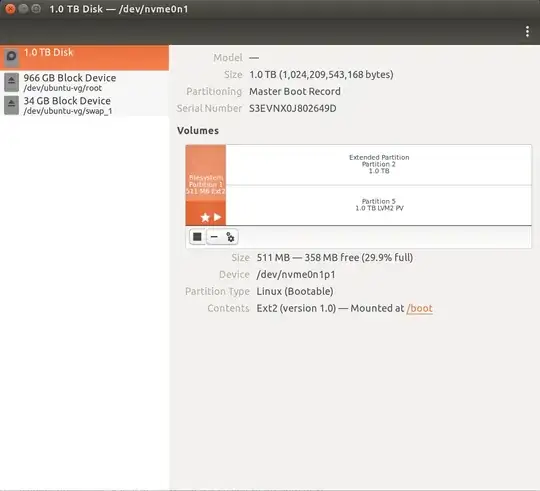Delete selected partition with minus button
Image resolution: width=540 pixels, height=491 pixels.
(x=214, y=237)
